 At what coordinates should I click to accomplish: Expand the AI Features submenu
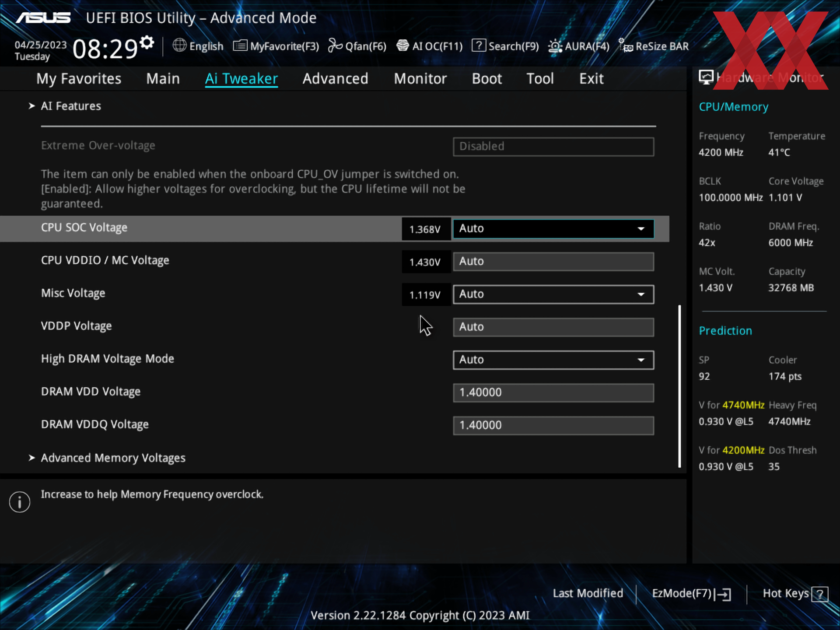click(71, 106)
